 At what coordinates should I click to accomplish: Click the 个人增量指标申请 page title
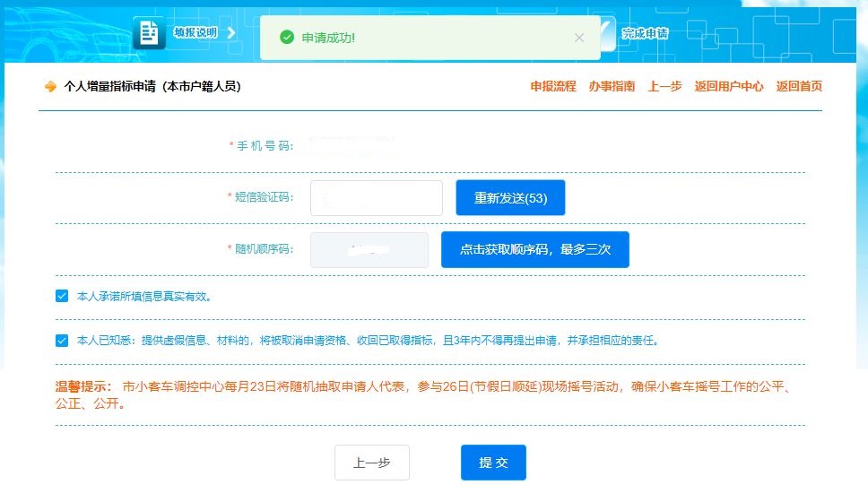click(x=152, y=86)
